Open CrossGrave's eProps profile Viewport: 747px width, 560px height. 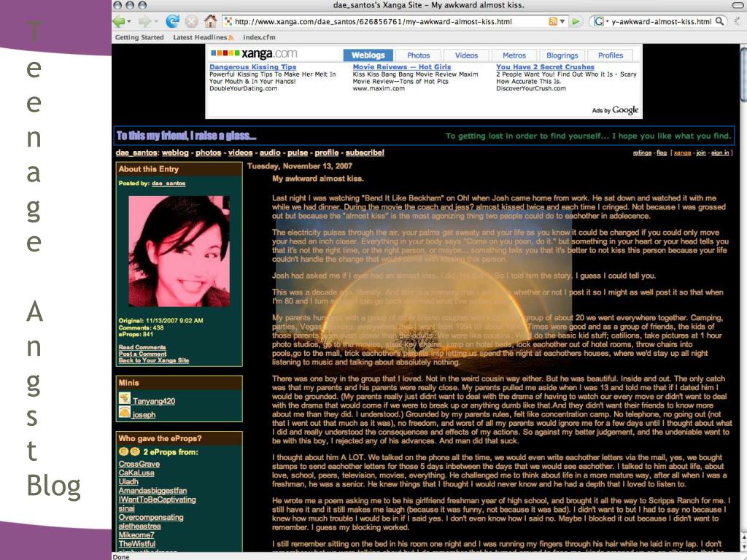[139, 464]
